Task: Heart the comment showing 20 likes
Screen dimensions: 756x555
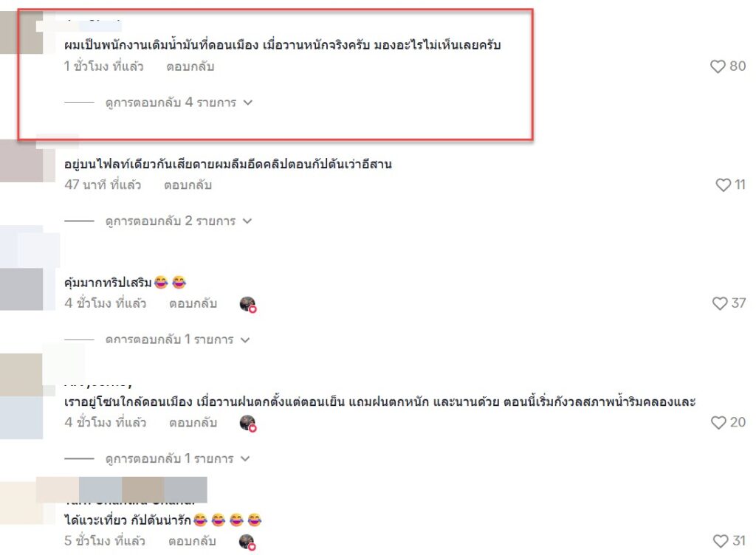Action: [x=718, y=422]
